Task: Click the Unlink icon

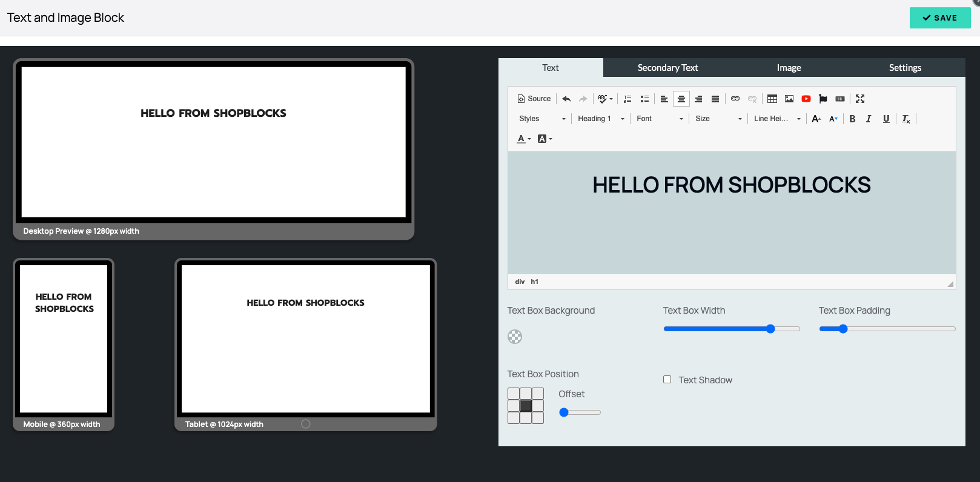Action: tap(752, 99)
